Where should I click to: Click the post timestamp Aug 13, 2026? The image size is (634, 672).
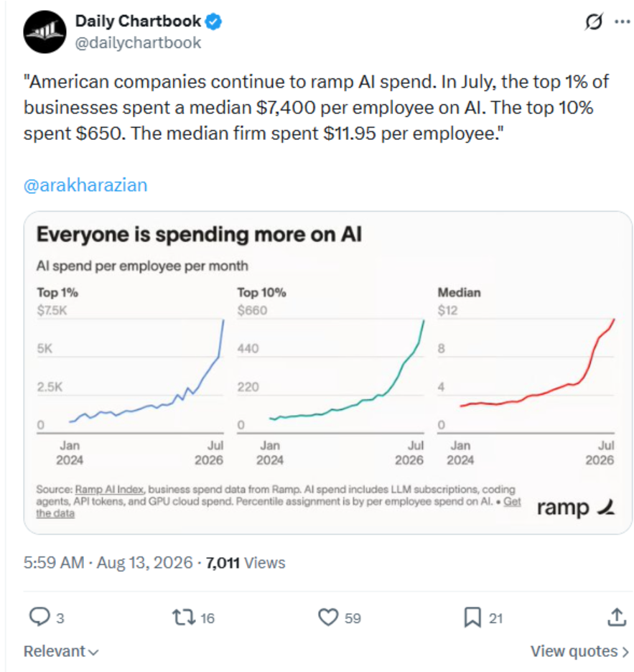coord(145,563)
